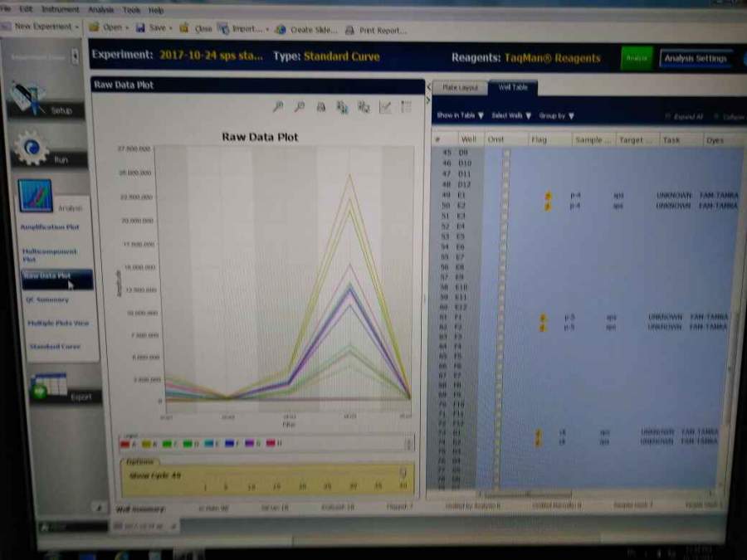
Task: Click the flag icon for well E2
Action: [548, 207]
